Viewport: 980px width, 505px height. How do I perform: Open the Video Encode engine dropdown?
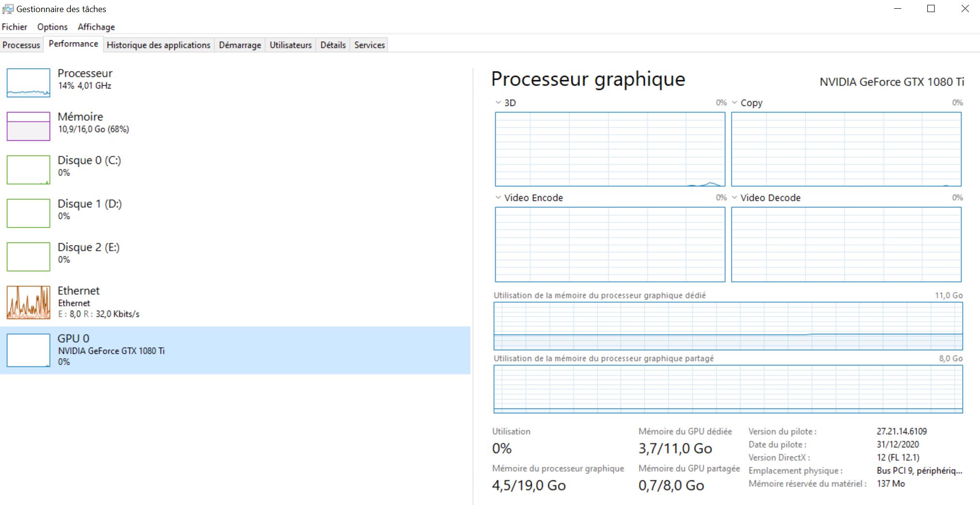pos(498,198)
